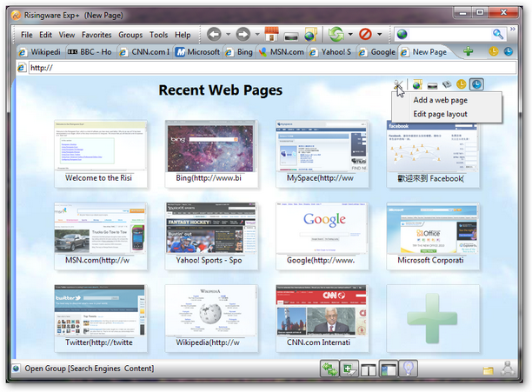The width and height of the screenshot is (532, 392).
Task: Open the Yahoo! Sports thumbnail
Action: 211,236
